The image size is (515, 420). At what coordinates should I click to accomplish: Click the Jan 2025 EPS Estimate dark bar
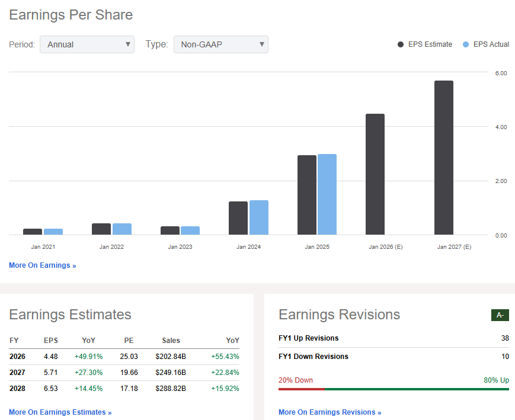pos(307,195)
